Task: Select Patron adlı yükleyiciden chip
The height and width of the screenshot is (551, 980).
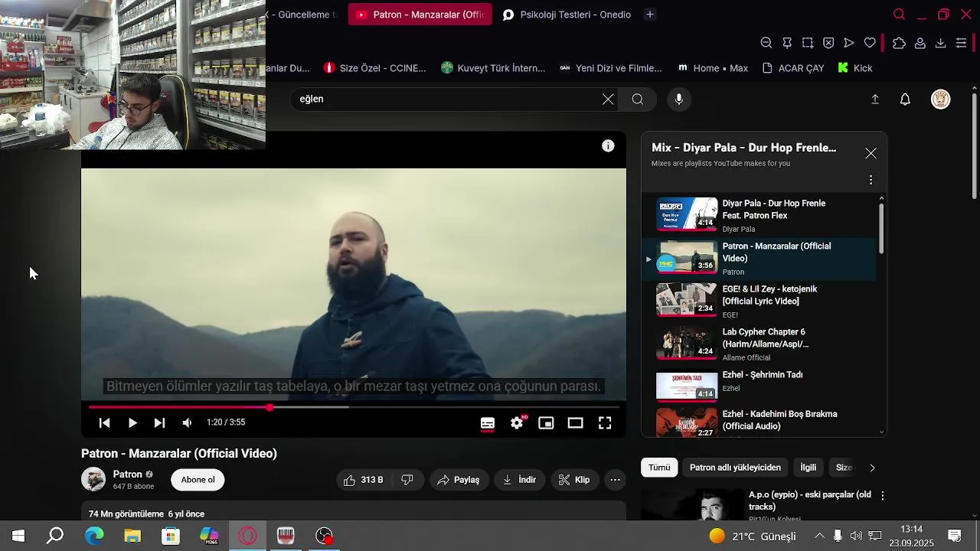Action: click(x=735, y=468)
